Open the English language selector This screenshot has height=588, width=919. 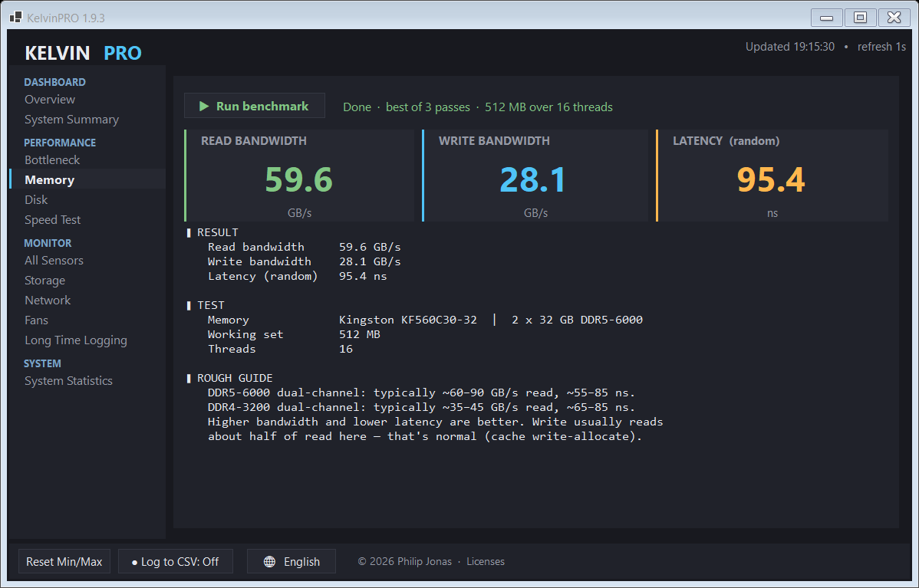click(x=292, y=561)
